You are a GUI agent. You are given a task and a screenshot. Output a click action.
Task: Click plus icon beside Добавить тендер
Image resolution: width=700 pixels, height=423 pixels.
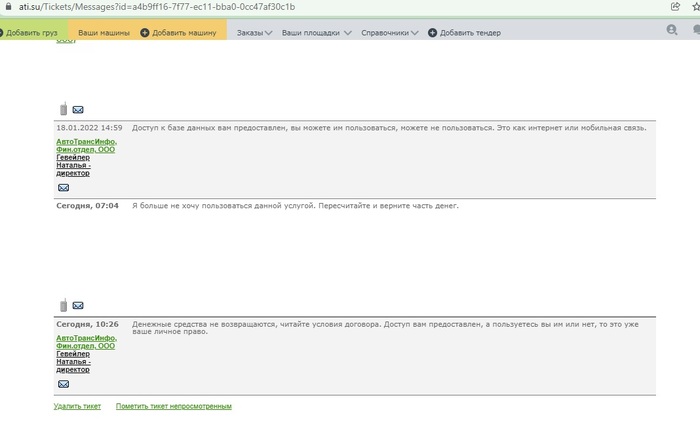[x=432, y=33]
